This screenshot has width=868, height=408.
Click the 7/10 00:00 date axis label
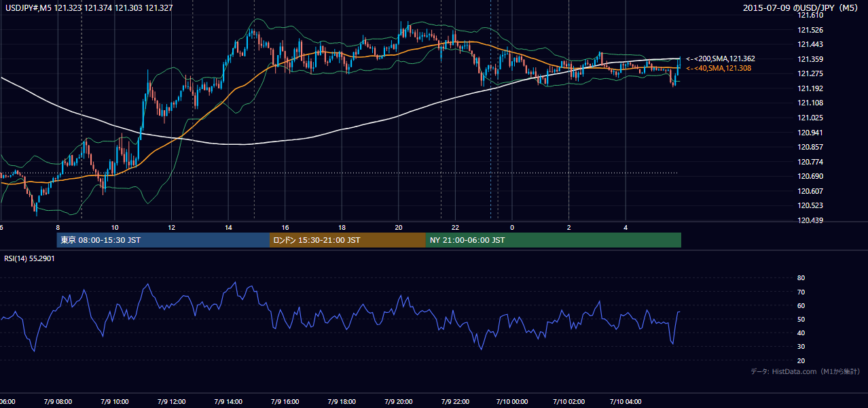(x=512, y=402)
